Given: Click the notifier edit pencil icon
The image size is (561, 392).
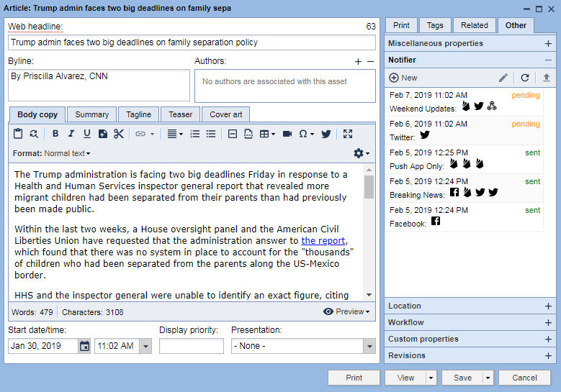Looking at the screenshot, I should click(503, 78).
